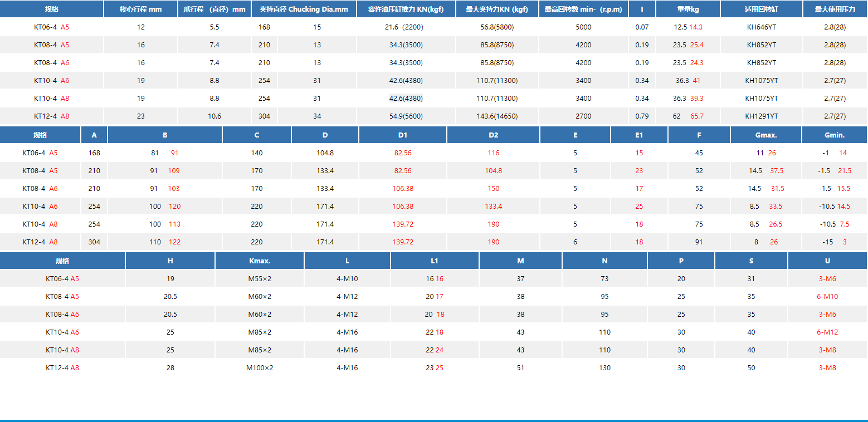This screenshot has width=868, height=422.
Task: Click the 爪行程 (直径) mm header
Action: [214, 9]
